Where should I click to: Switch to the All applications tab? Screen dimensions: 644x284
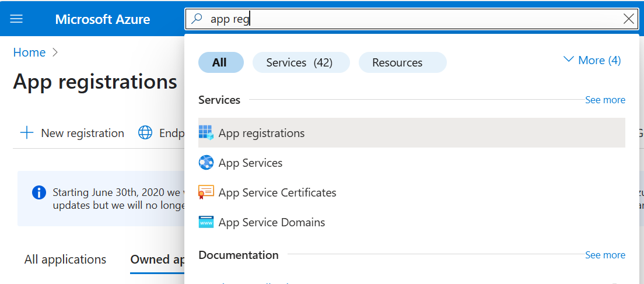(65, 260)
